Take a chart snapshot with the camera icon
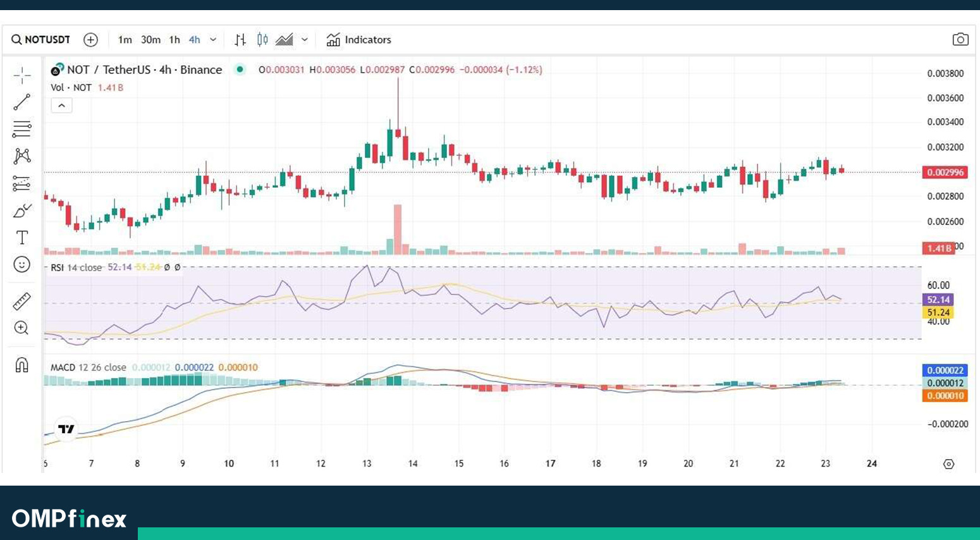This screenshot has width=980, height=540. (960, 40)
